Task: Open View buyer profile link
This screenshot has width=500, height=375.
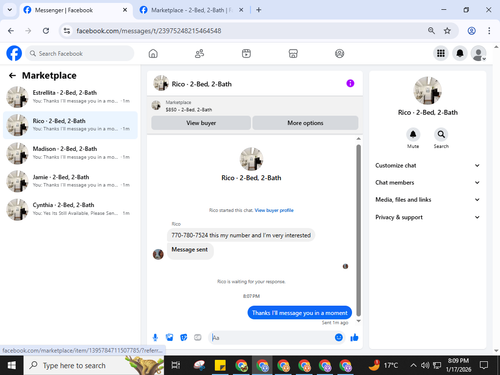Action: 274,210
